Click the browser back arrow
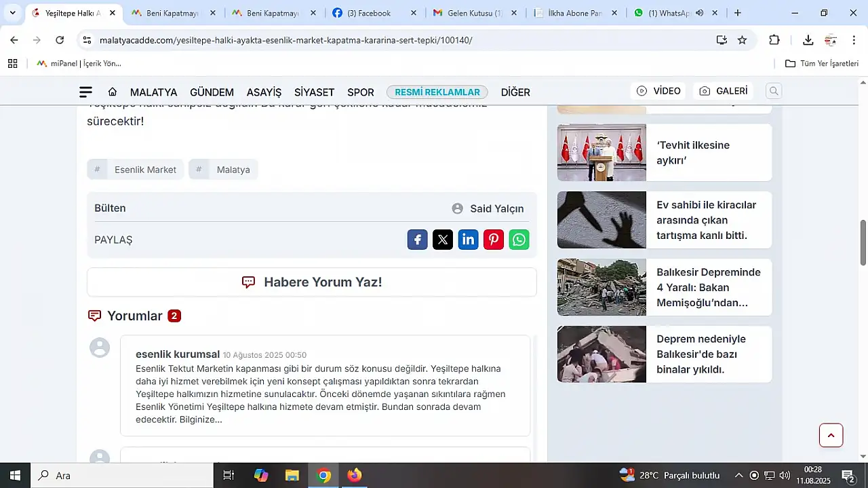 pos(14,40)
